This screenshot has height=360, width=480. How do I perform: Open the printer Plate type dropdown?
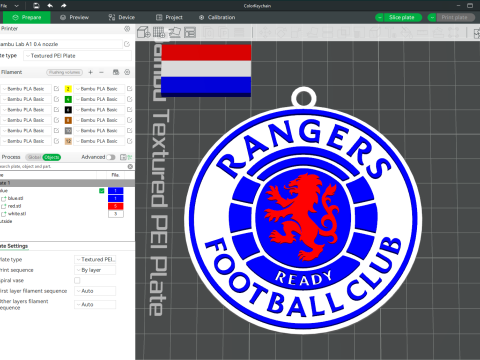(x=77, y=56)
